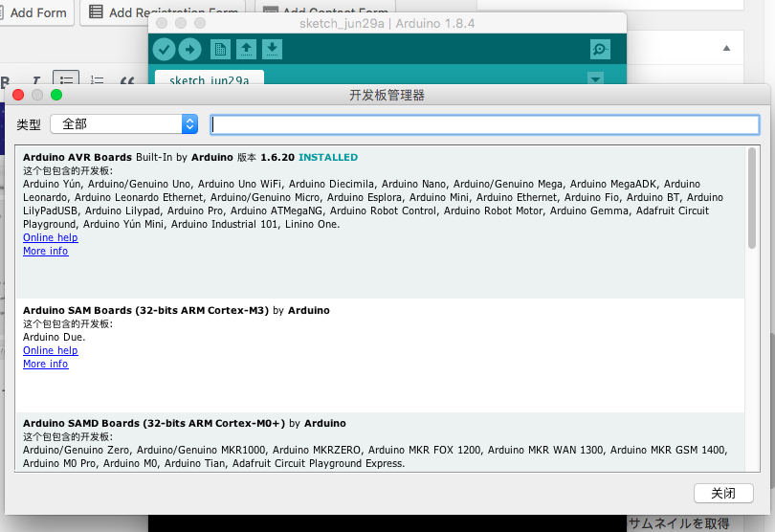Focus the board search input field
Image resolution: width=775 pixels, height=532 pixels.
coord(485,124)
